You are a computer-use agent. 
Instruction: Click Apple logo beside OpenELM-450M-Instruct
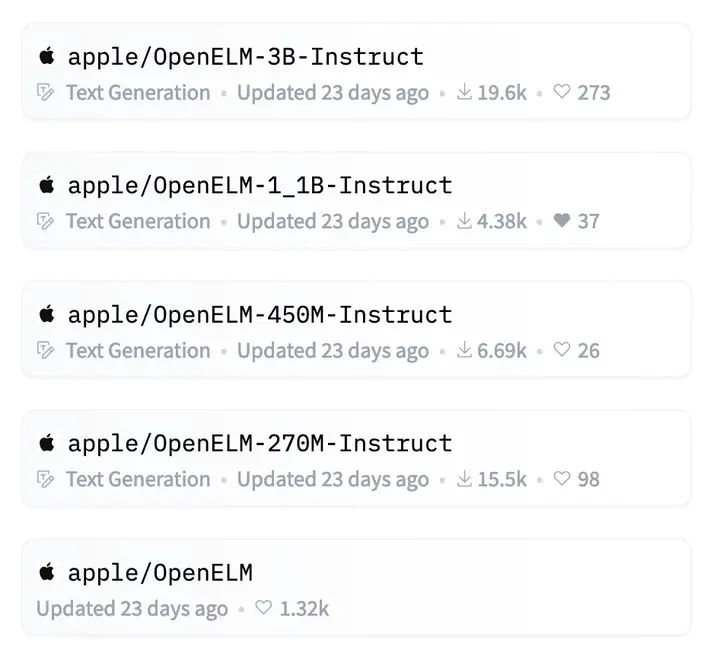point(46,314)
